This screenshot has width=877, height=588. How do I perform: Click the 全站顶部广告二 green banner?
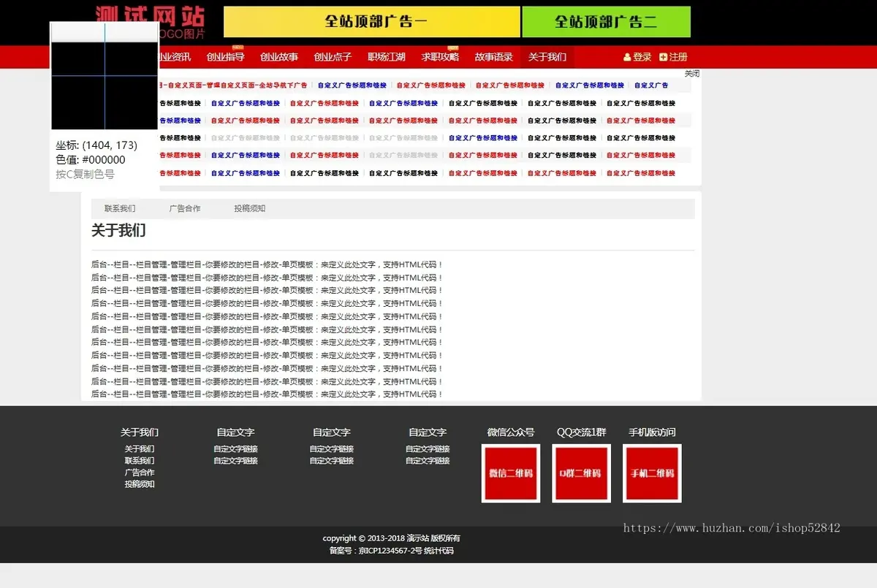tap(606, 22)
